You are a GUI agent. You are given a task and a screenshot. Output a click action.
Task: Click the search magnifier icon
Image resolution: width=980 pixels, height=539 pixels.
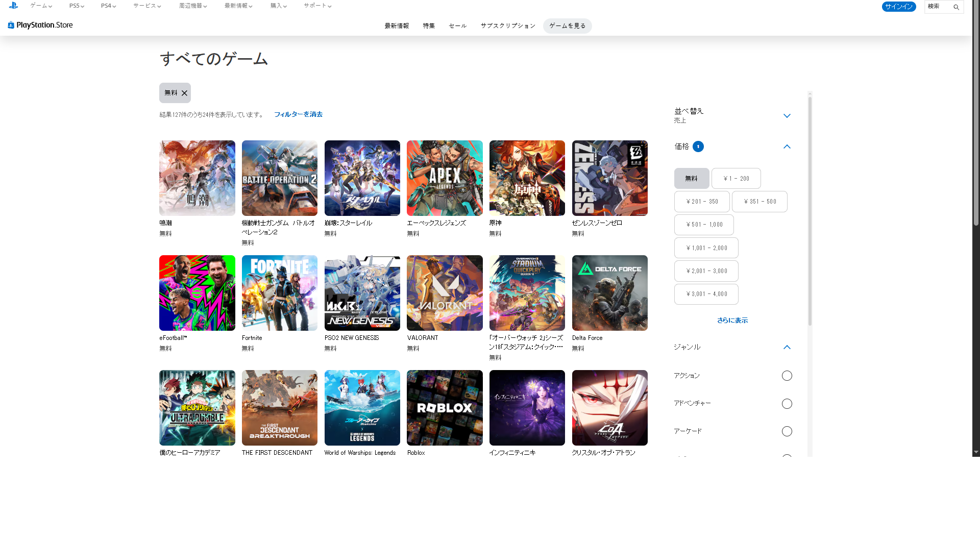[x=956, y=7]
